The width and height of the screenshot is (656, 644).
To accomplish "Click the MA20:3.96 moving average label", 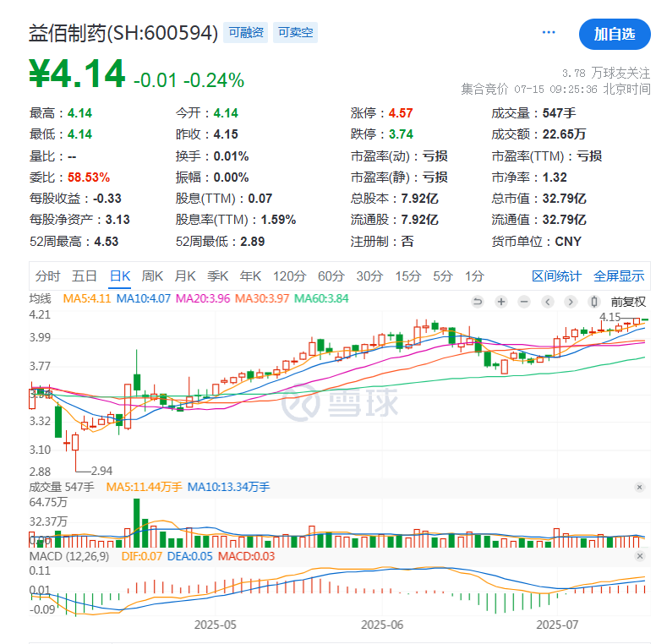I will point(203,298).
